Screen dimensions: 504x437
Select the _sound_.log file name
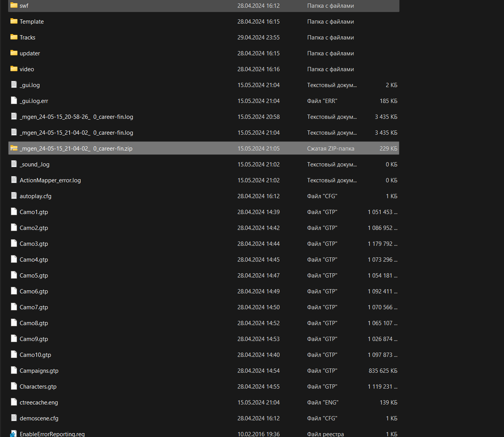pos(34,165)
